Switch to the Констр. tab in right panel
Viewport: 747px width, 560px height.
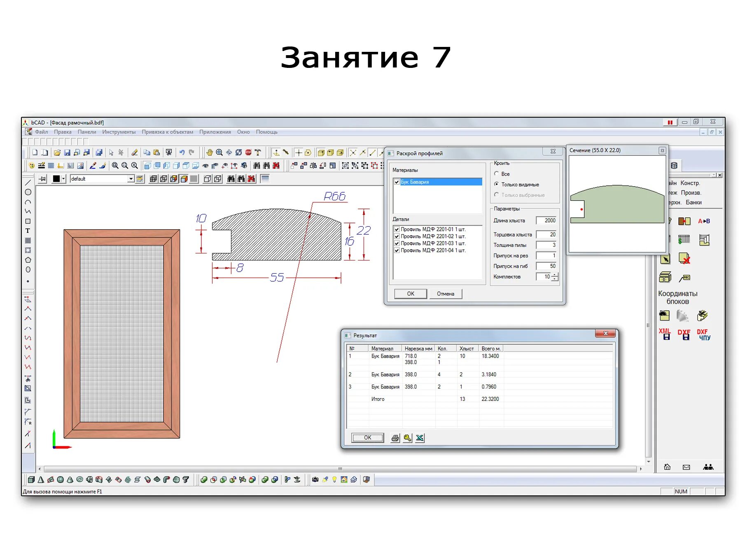(x=690, y=183)
